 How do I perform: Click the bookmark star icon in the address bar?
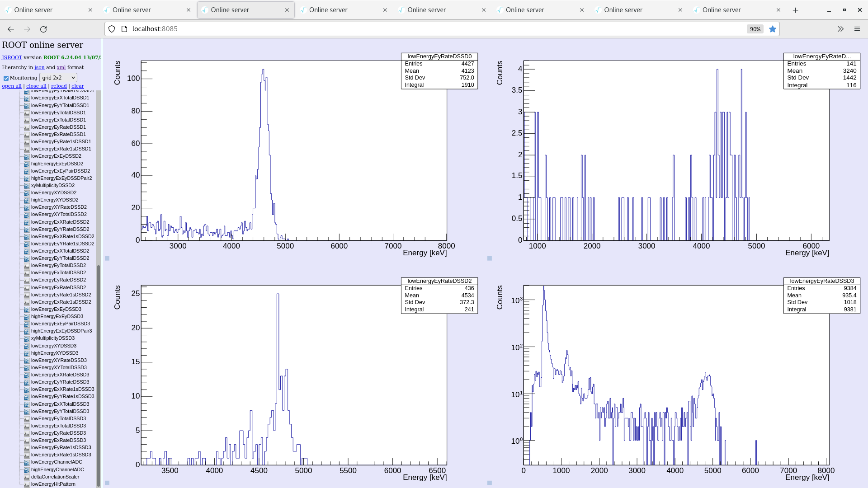coord(773,29)
